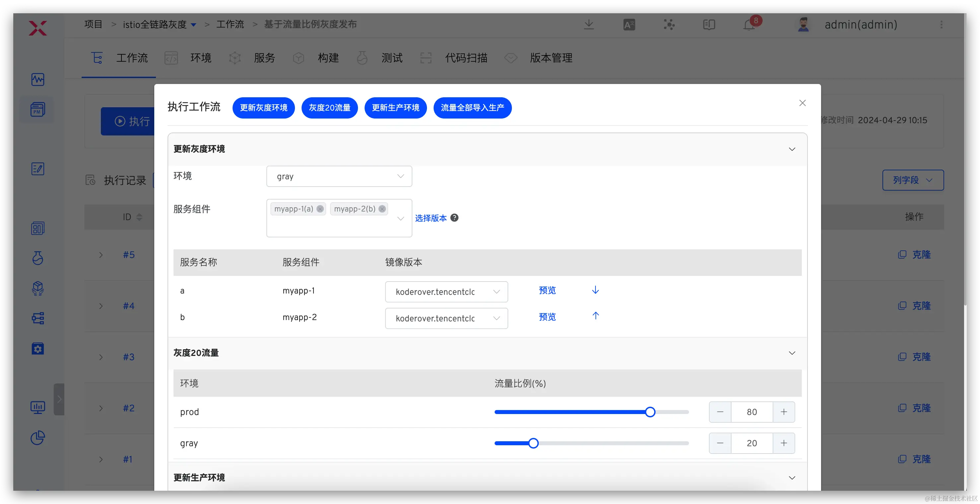980x504 pixels.
Task: Move service b up with arrow icon
Action: 595,316
